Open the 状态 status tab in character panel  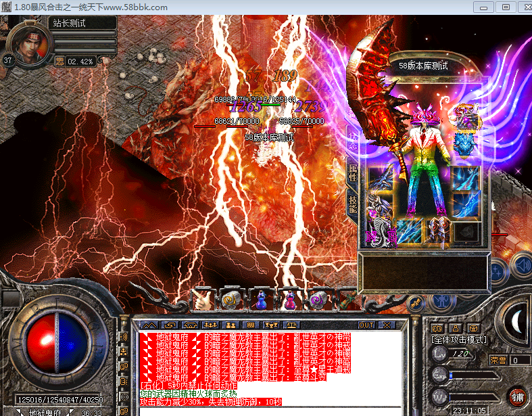353,141
